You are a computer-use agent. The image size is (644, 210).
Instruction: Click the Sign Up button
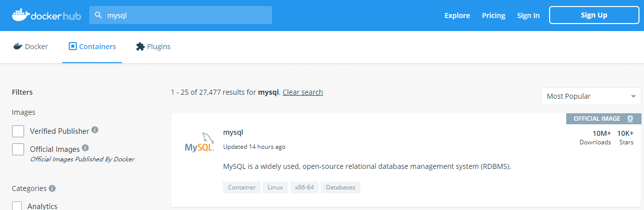tap(594, 15)
